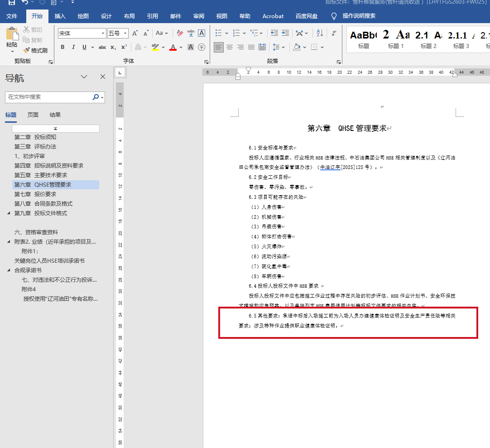Viewport: 490px width, 448px height.
Task: Show or hide paragraph marks
Action: point(334,33)
